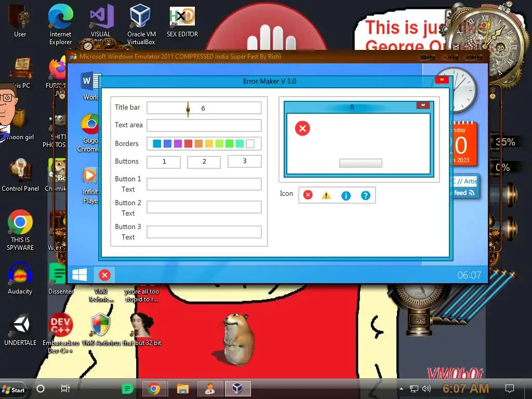Close the preview error dialog titled 6
Screen dimensions: 532x399
pyautogui.click(x=423, y=105)
